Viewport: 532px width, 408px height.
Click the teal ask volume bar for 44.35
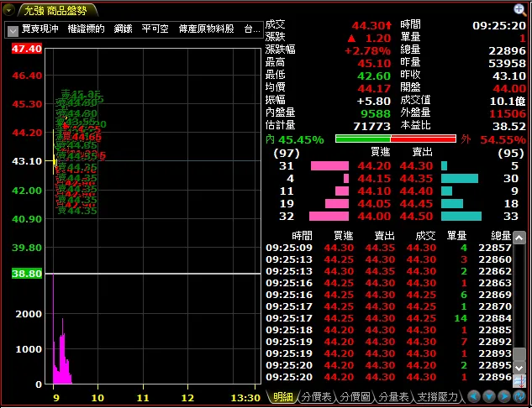pos(460,178)
